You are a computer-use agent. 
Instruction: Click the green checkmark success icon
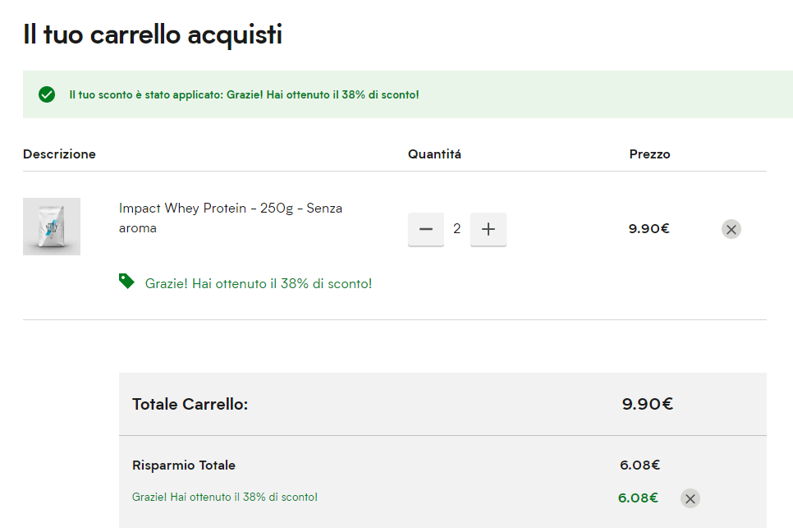47,94
